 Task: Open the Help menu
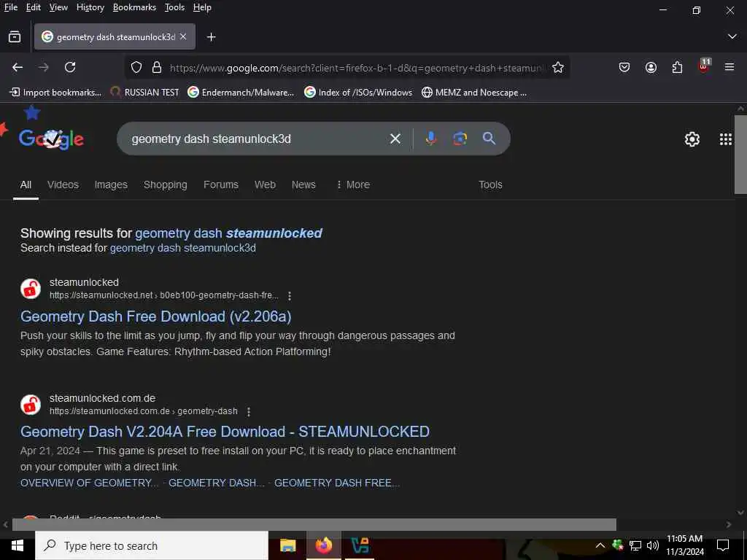(202, 7)
